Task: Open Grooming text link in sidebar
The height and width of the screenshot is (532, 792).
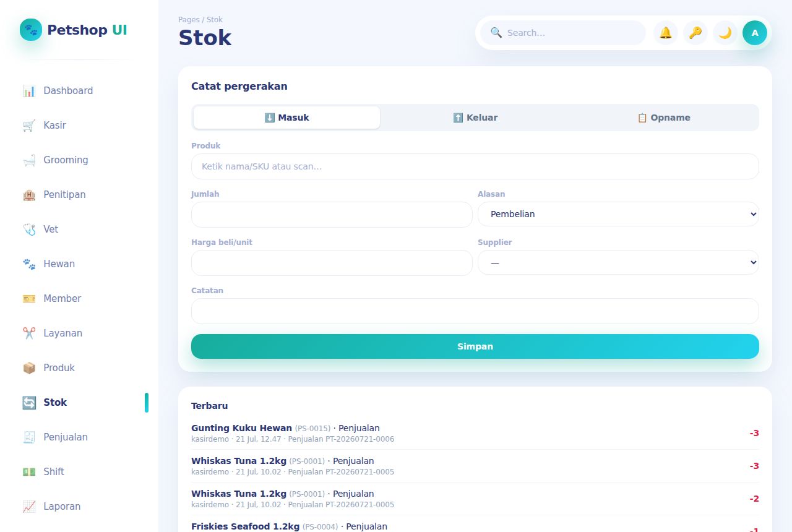Action: pos(66,160)
